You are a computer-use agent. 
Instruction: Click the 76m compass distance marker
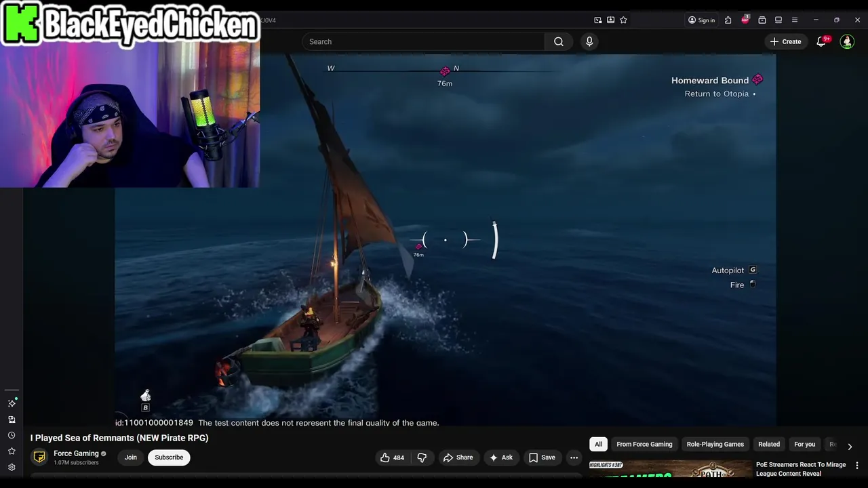click(445, 83)
